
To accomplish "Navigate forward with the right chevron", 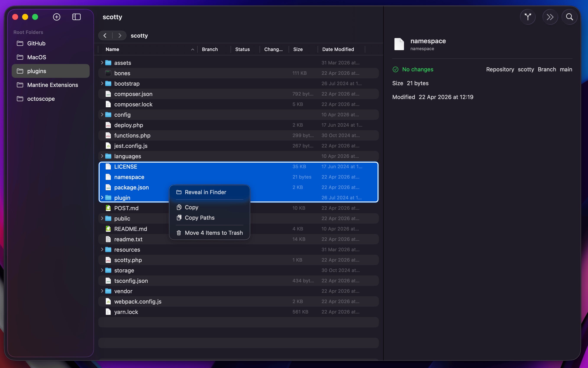I will point(120,35).
